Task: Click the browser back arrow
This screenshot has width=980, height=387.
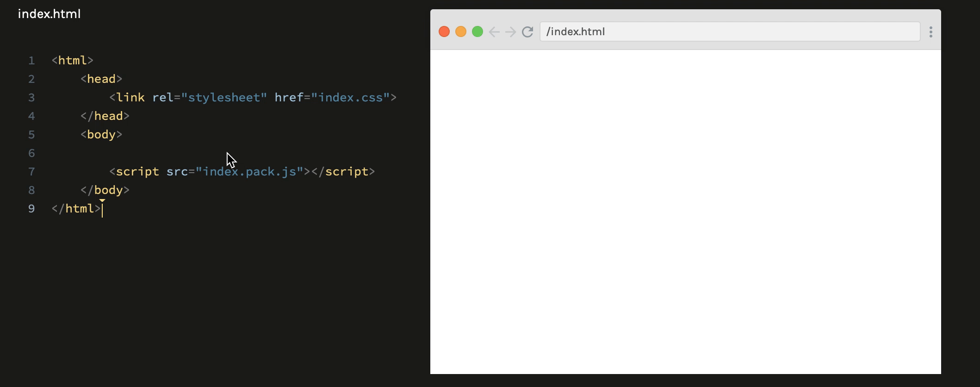Action: tap(494, 32)
